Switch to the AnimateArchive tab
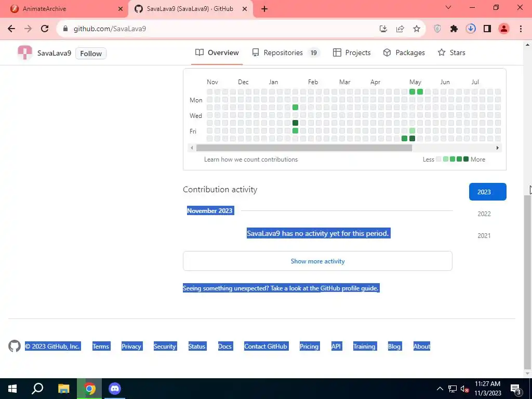The image size is (532, 399). point(64,9)
